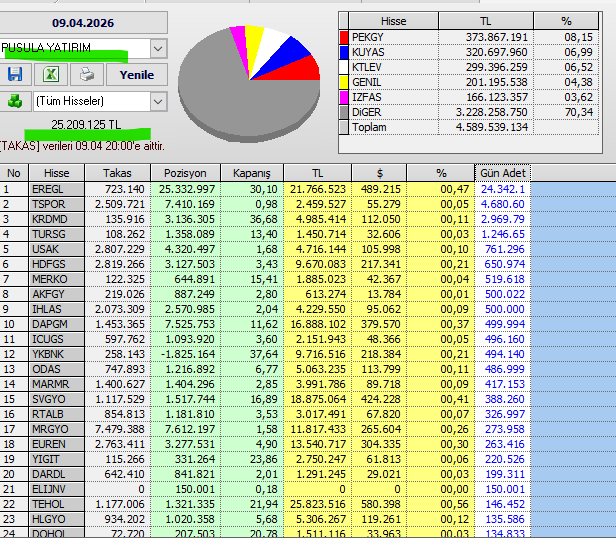This screenshot has height=538, width=616.
Task: Click the printer icon
Action: pyautogui.click(x=87, y=74)
